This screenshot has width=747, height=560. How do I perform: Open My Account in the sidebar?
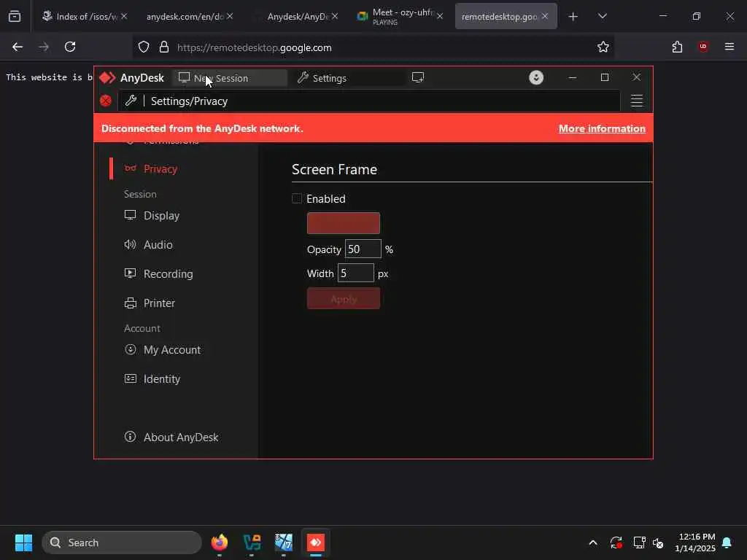[172, 350]
